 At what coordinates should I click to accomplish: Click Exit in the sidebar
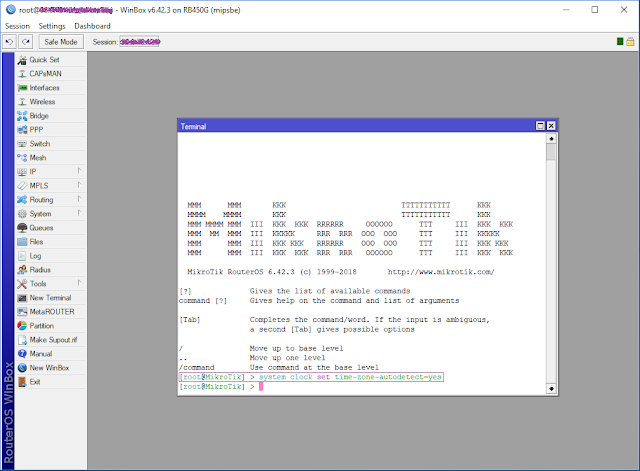click(x=51, y=382)
